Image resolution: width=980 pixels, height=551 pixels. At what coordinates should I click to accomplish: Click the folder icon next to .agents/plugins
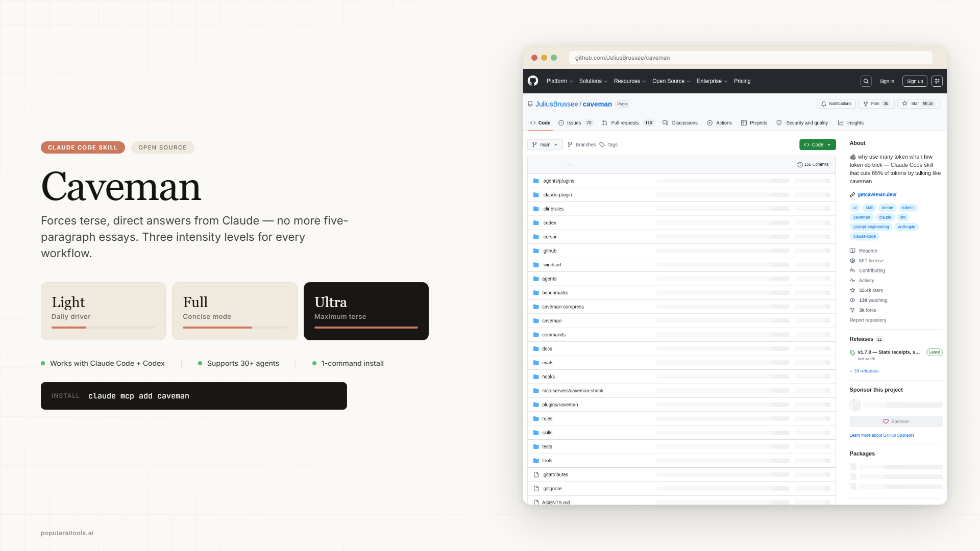tap(536, 181)
